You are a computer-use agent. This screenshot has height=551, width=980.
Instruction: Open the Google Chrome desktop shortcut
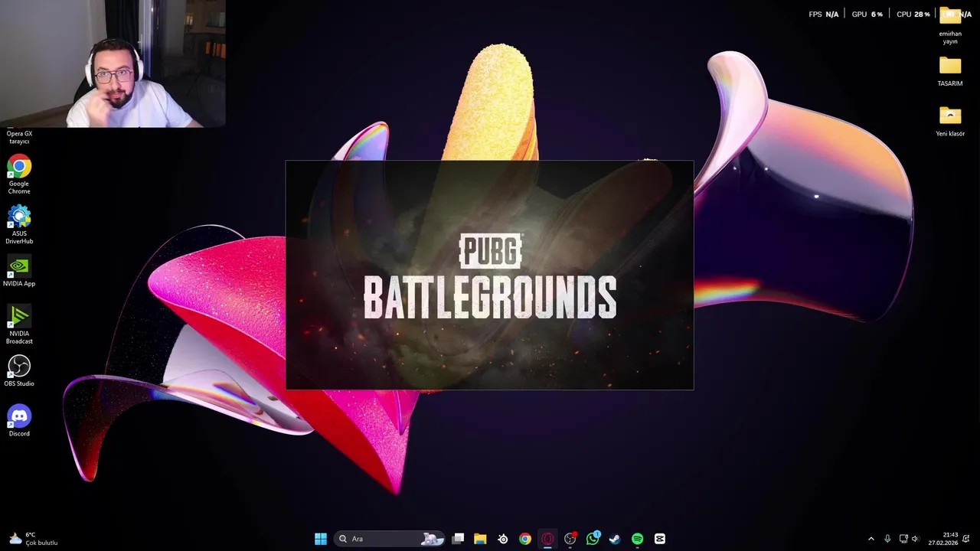coord(19,174)
